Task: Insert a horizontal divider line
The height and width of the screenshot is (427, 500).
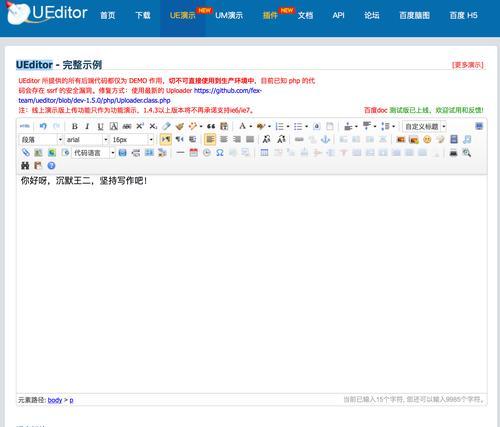Action: tap(180, 153)
